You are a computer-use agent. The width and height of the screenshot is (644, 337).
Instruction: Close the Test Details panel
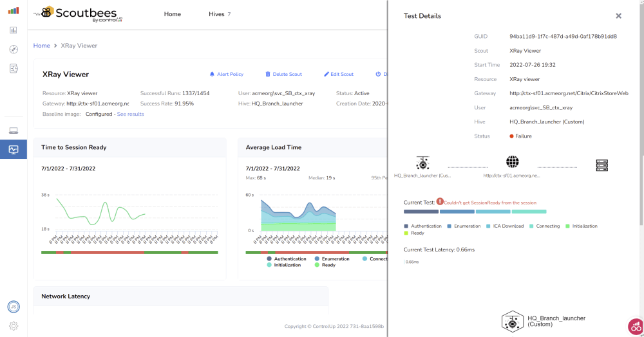(x=618, y=16)
